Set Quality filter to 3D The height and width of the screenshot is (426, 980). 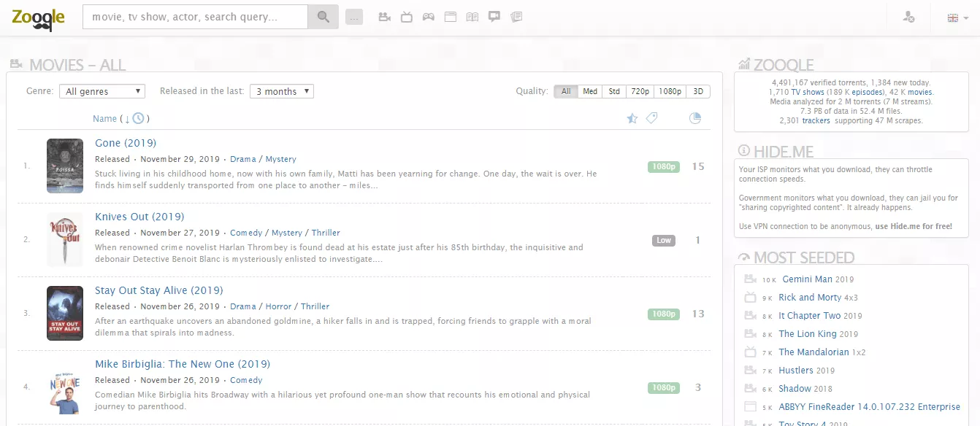(x=698, y=91)
